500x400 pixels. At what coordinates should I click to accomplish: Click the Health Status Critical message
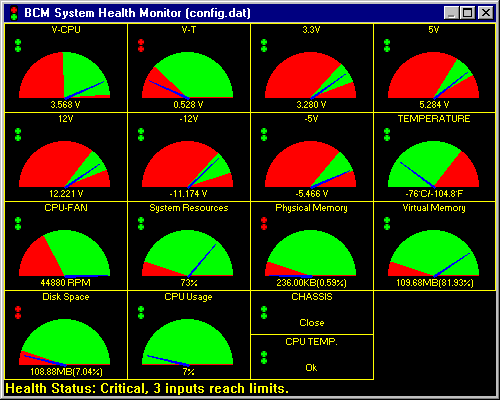coord(147,389)
